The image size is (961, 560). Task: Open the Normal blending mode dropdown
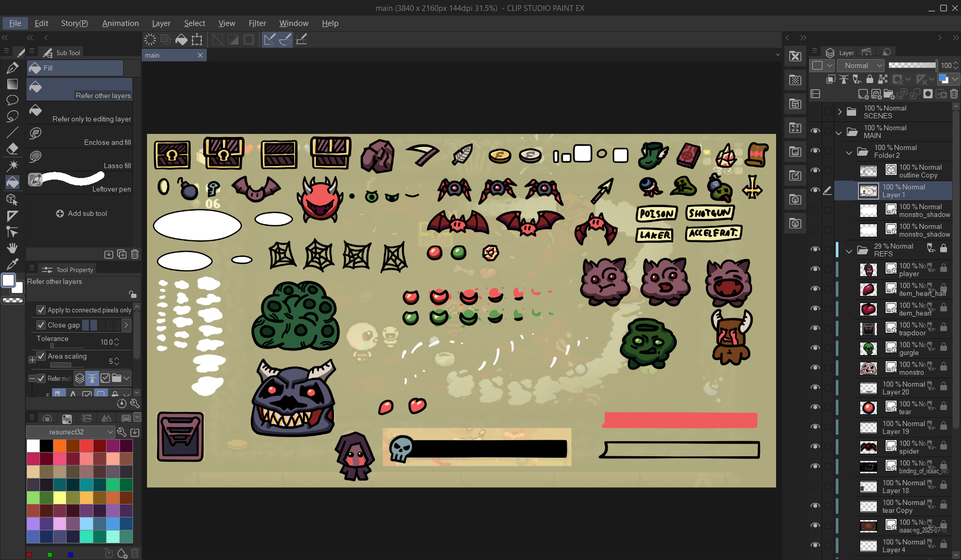(861, 65)
